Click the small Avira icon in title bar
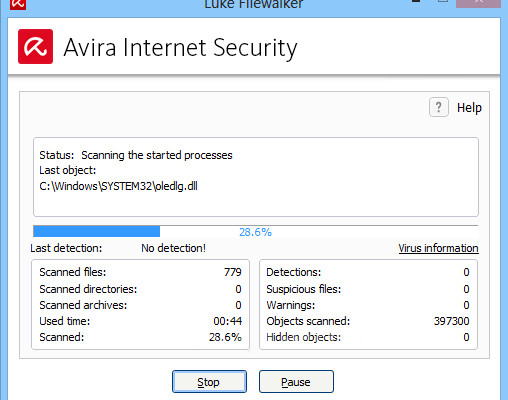508x400 pixels. (18, 4)
